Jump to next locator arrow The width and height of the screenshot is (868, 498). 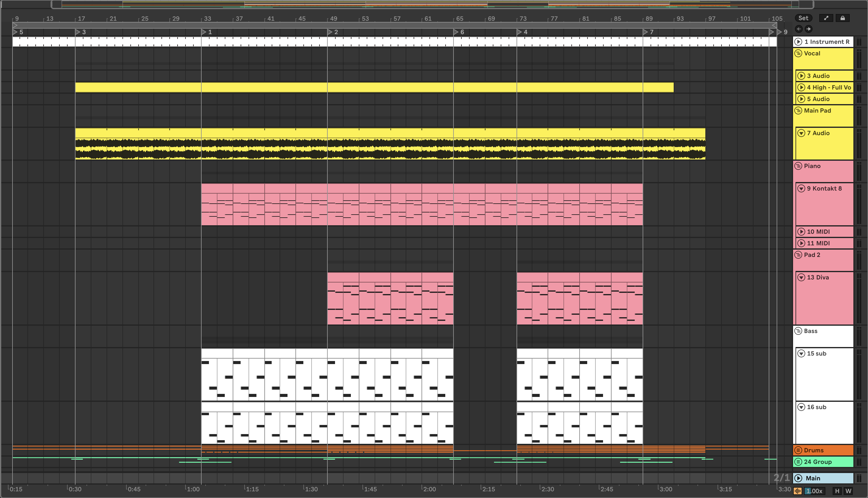click(x=809, y=29)
